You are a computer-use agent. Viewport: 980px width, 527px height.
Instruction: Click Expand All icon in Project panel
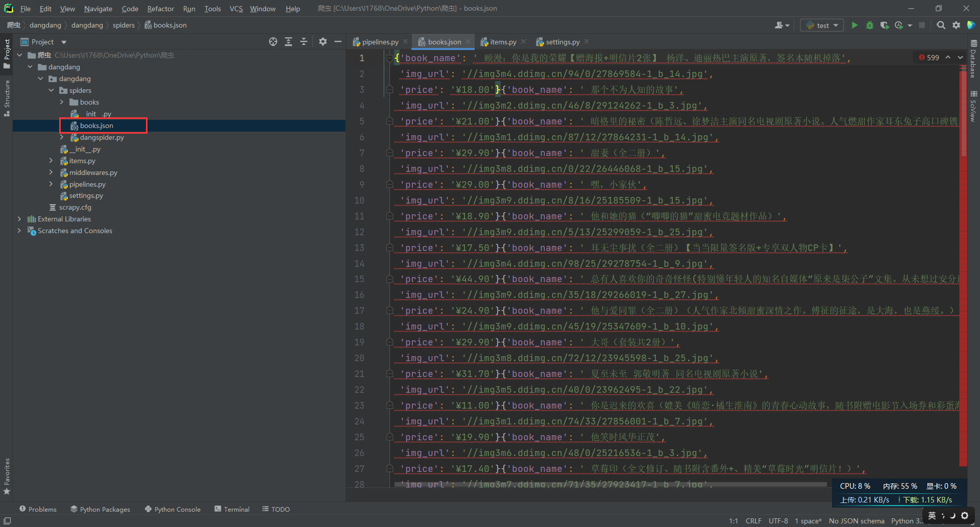[x=288, y=42]
